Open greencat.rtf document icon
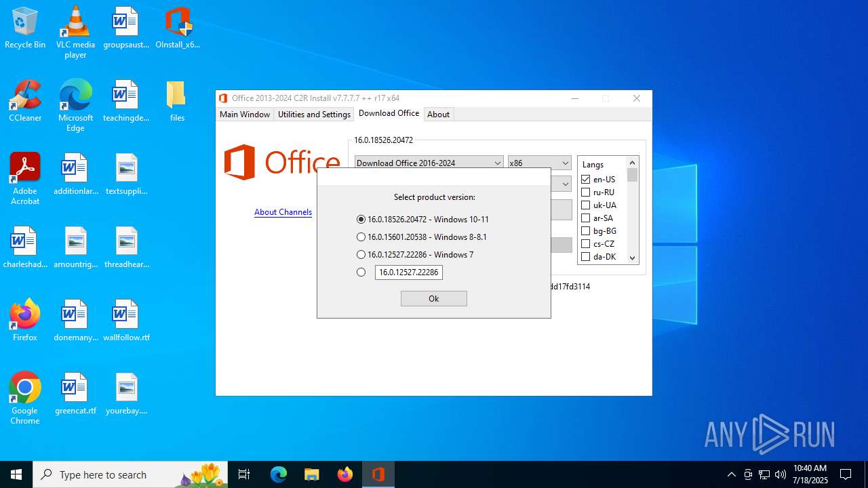The image size is (868, 488). (x=75, y=394)
